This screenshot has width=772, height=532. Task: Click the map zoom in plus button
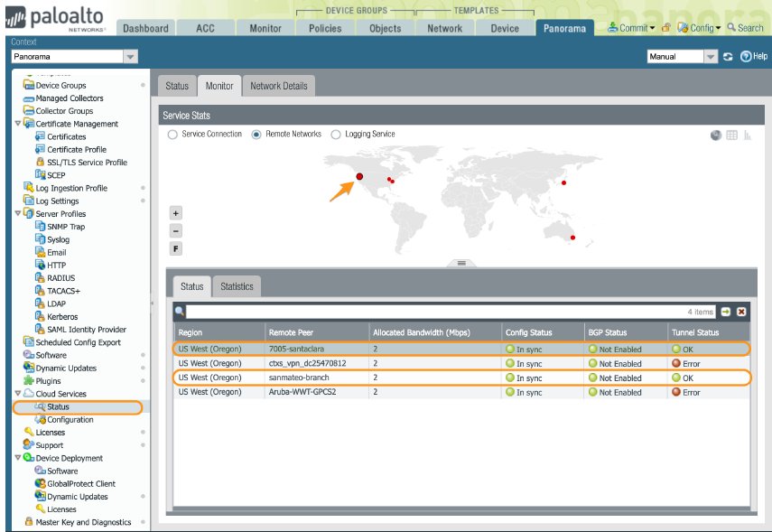coord(175,213)
